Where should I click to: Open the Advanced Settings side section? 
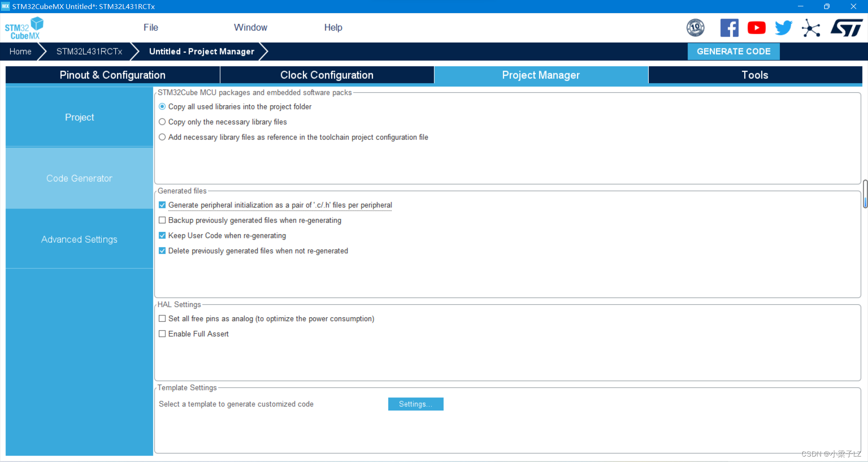pyautogui.click(x=80, y=240)
